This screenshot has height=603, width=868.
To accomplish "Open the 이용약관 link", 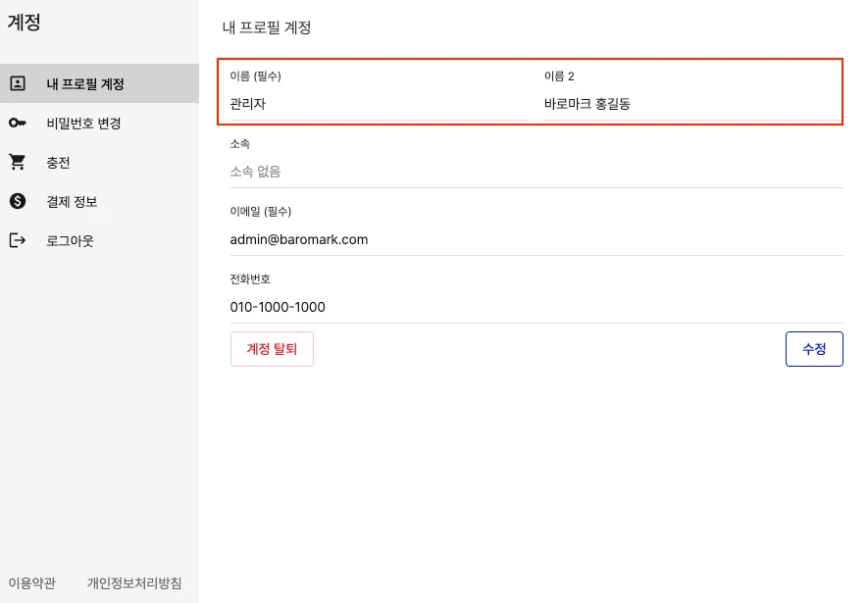I will pos(32,583).
